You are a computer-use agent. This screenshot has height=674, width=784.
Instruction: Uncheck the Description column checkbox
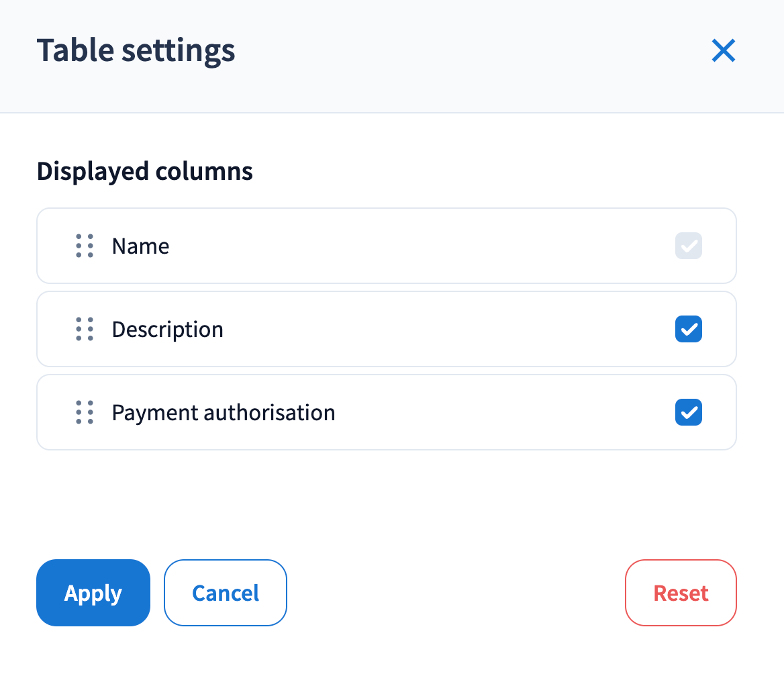pos(688,330)
